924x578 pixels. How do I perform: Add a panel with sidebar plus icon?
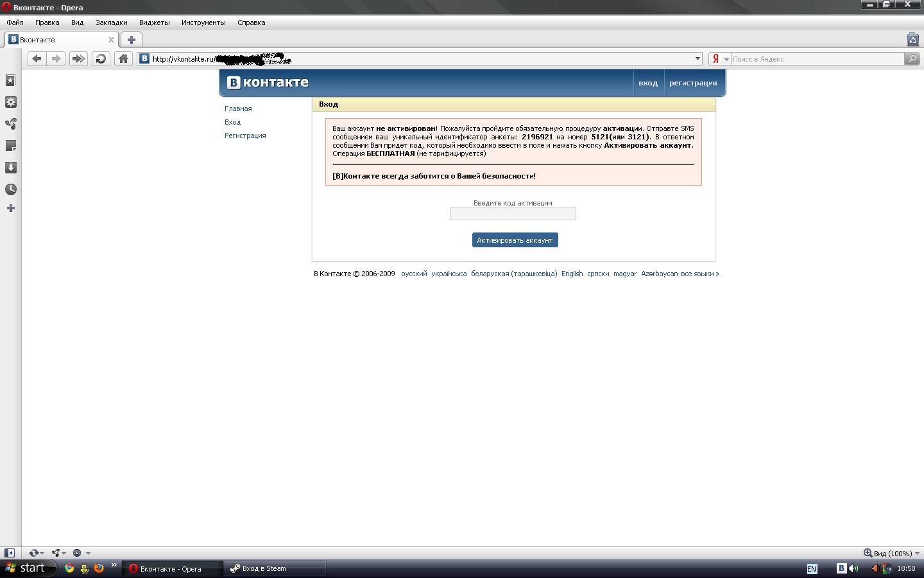pos(10,208)
